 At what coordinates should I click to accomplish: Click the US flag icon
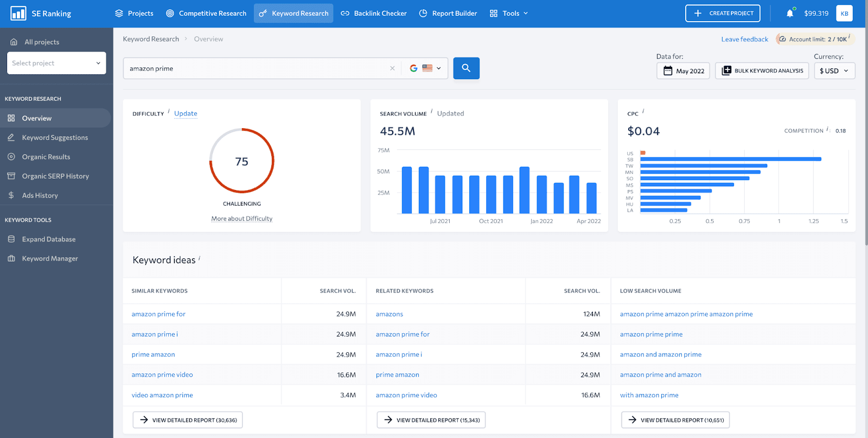[427, 68]
